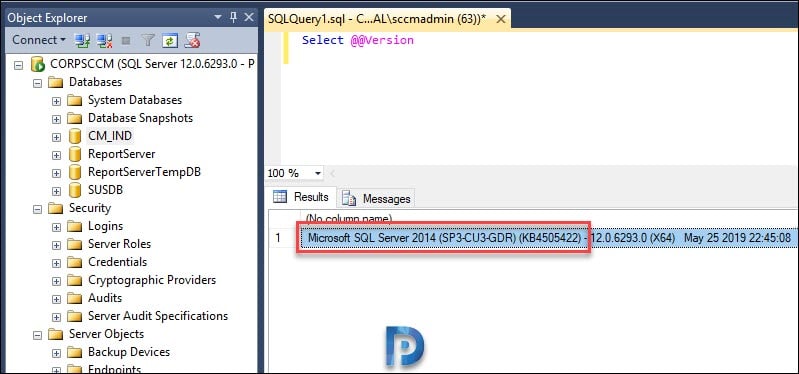This screenshot has width=799, height=374.
Task: Expand the System Databases folder
Action: click(56, 101)
